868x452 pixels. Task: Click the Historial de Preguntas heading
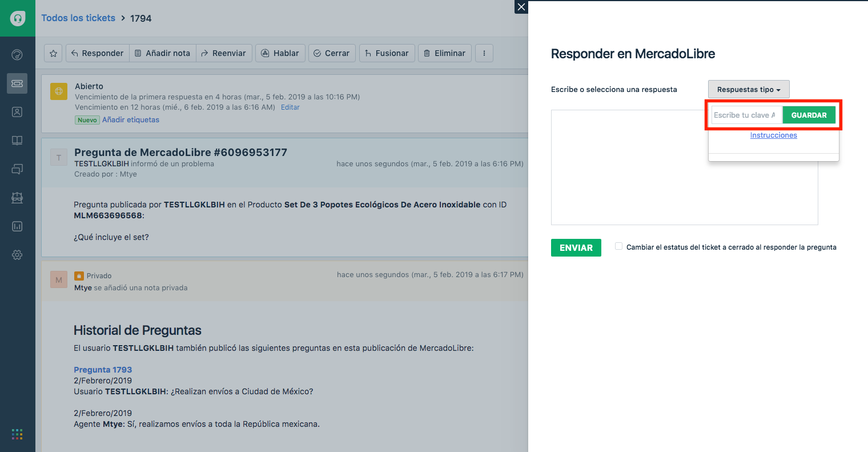[x=138, y=330]
